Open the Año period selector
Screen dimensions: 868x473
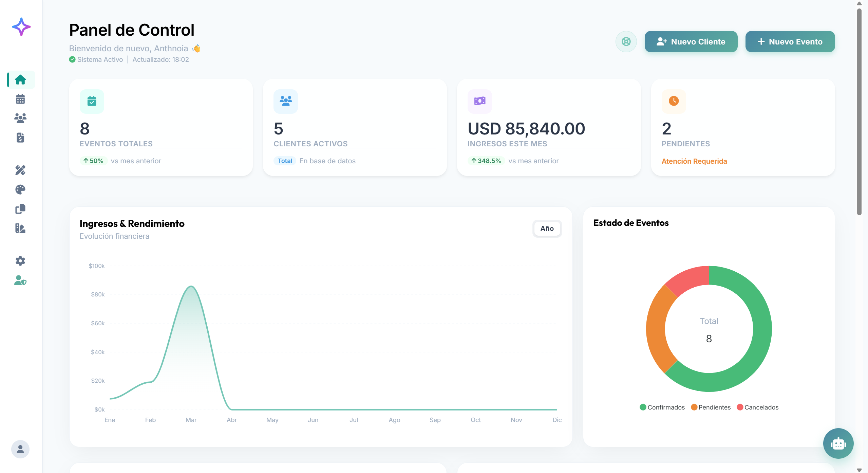547,229
